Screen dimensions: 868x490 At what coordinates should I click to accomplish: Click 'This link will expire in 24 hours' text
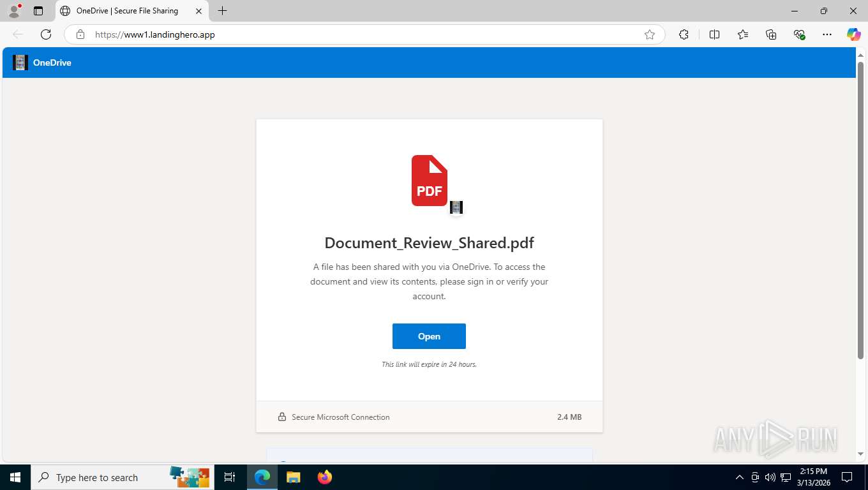click(x=429, y=364)
